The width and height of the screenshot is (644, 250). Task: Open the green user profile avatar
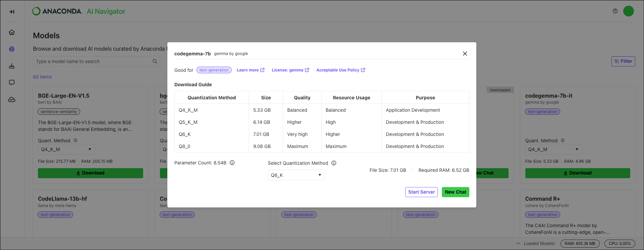(x=629, y=11)
